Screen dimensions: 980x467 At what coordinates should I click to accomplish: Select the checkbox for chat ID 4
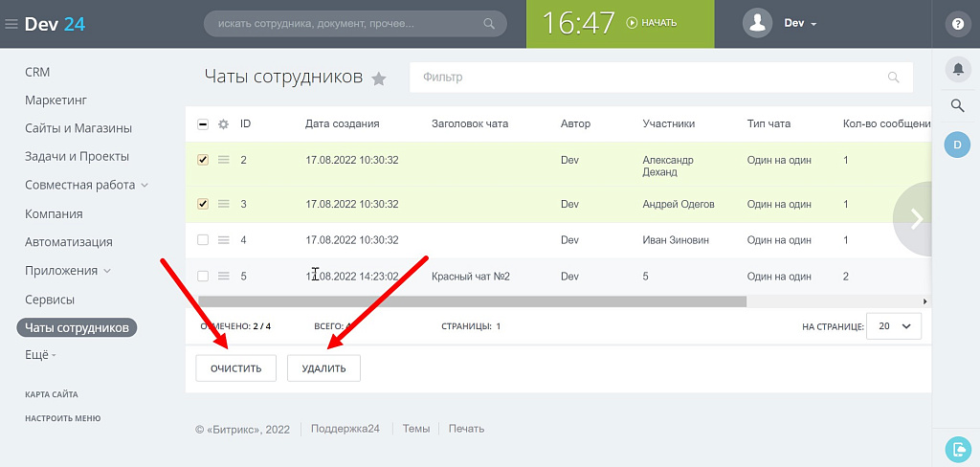tap(203, 240)
